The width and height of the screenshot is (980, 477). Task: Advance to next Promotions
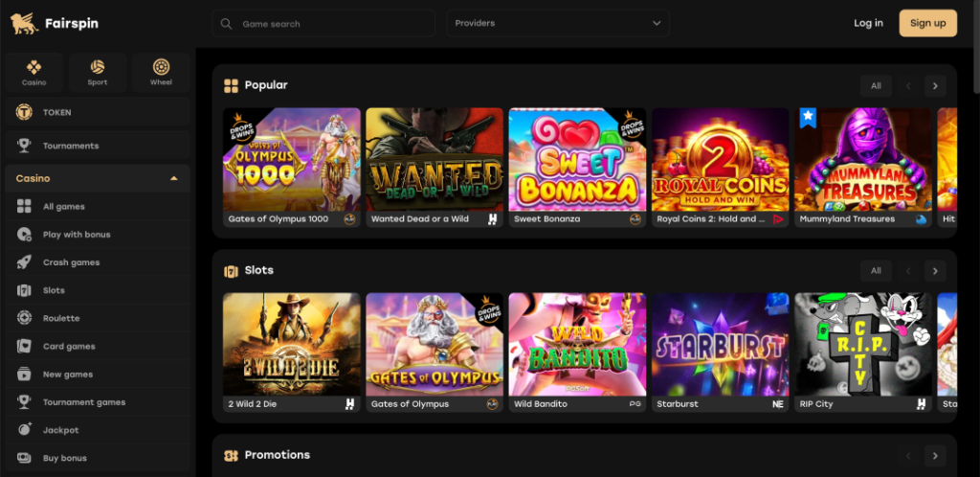(x=935, y=456)
